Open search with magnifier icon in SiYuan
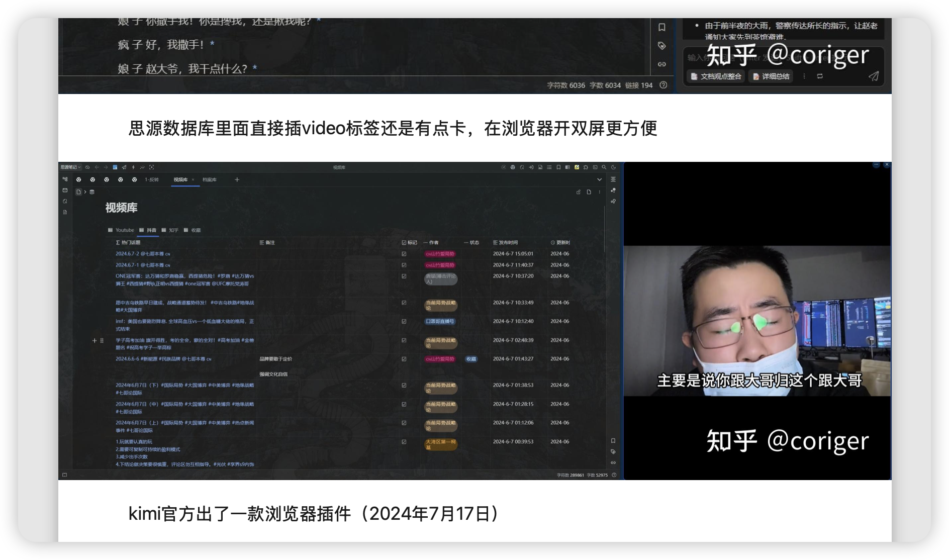This screenshot has width=949, height=560. (x=604, y=167)
